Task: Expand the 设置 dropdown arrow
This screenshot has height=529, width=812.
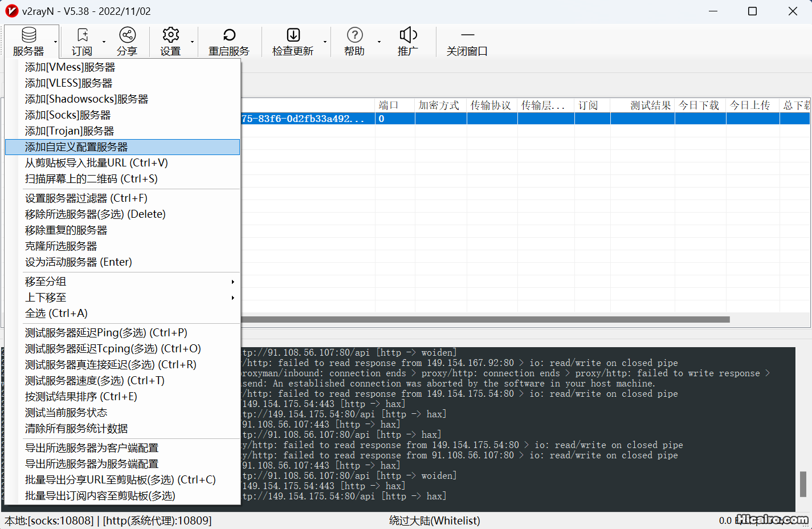Action: pos(192,42)
